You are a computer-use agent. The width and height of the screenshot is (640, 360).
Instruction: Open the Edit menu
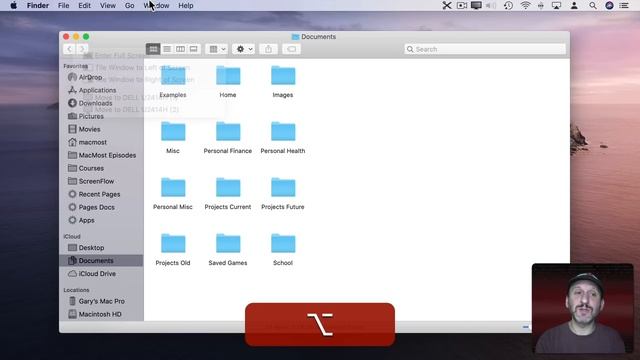84,6
